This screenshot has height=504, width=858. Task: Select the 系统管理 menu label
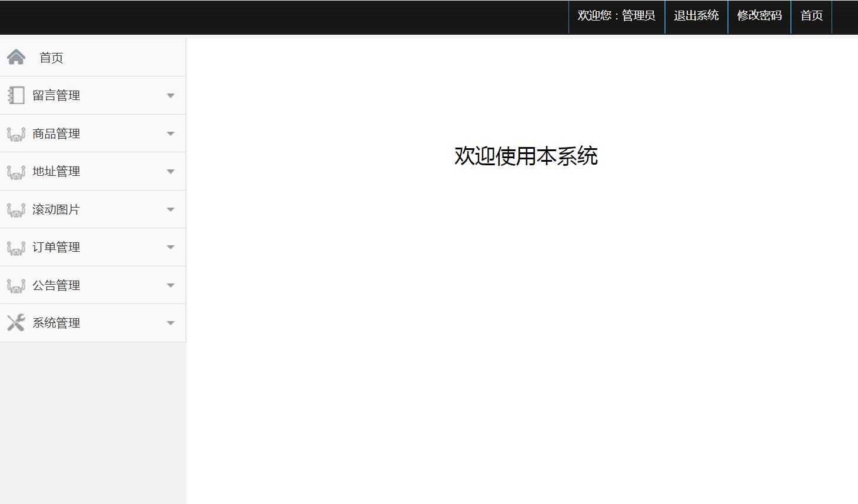point(56,323)
